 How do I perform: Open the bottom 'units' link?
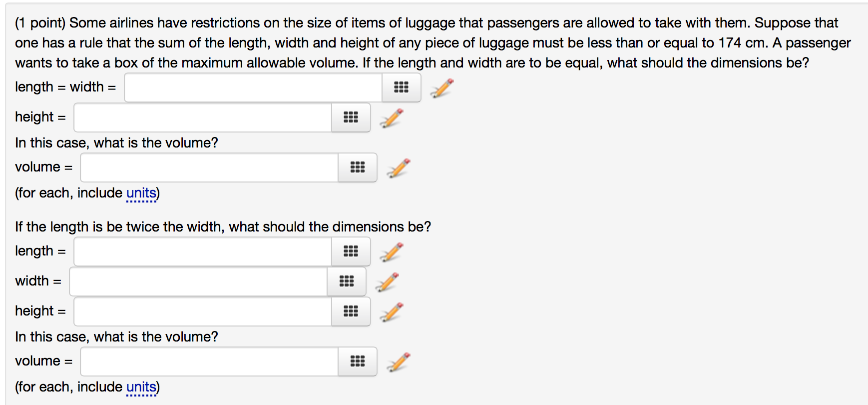141,387
